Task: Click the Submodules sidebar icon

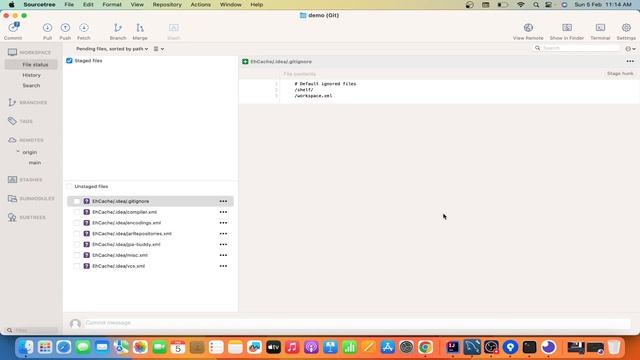Action: (12, 198)
